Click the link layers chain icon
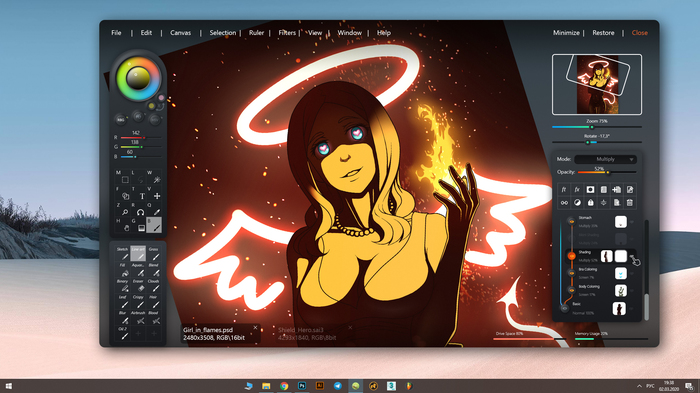Screen dimensions: 700x393 564,203
